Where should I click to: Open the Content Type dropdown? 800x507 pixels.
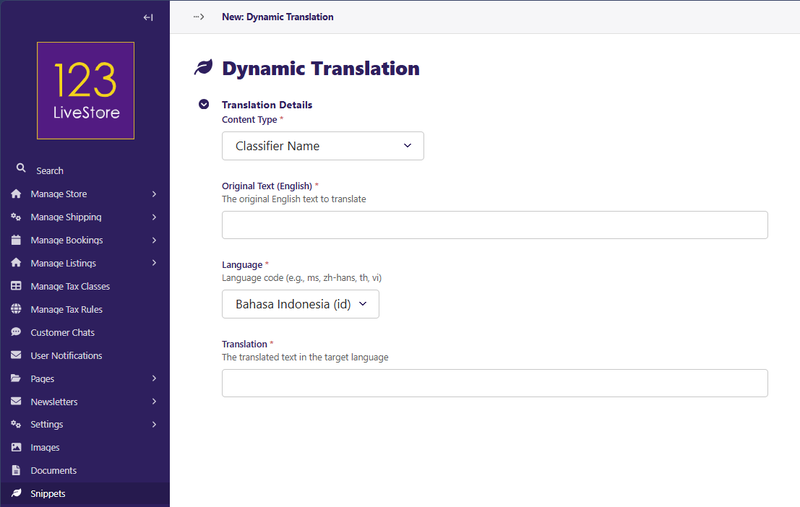pos(323,146)
